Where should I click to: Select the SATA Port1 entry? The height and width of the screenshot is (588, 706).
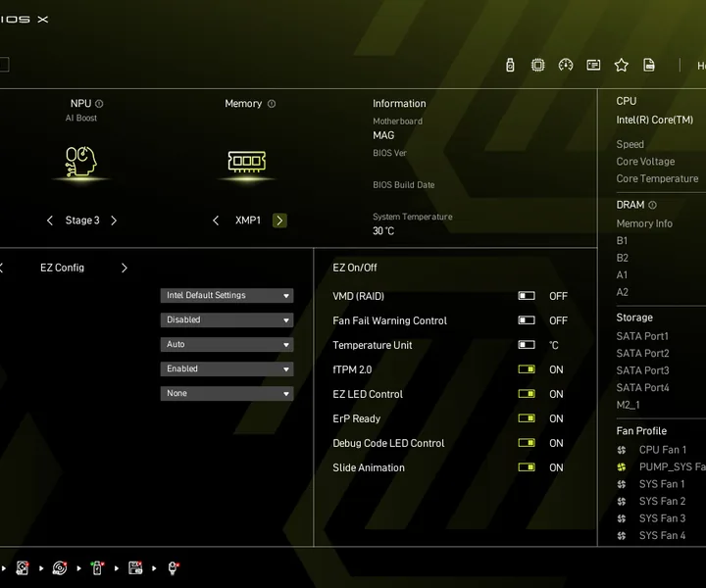coord(642,336)
